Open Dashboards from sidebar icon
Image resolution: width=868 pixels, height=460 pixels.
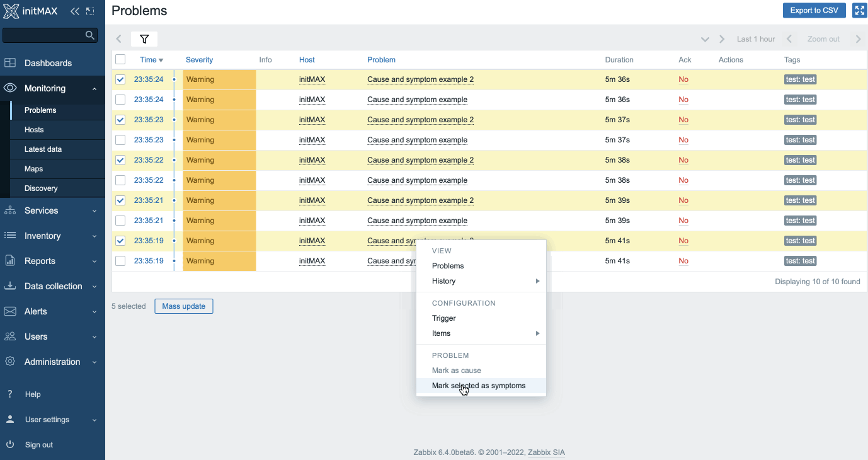point(10,63)
